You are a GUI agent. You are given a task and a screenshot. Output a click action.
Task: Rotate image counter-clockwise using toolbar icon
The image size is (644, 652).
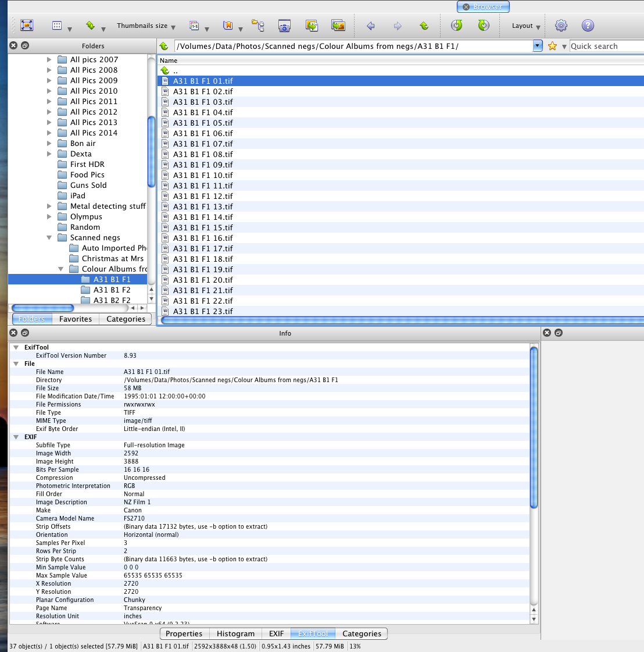tap(456, 26)
